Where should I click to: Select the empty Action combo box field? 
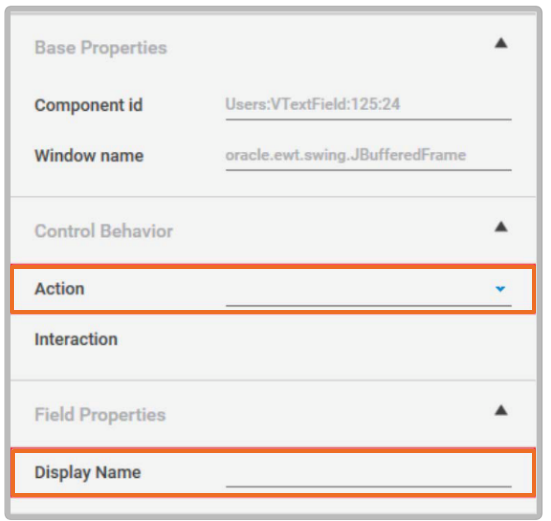(x=368, y=289)
